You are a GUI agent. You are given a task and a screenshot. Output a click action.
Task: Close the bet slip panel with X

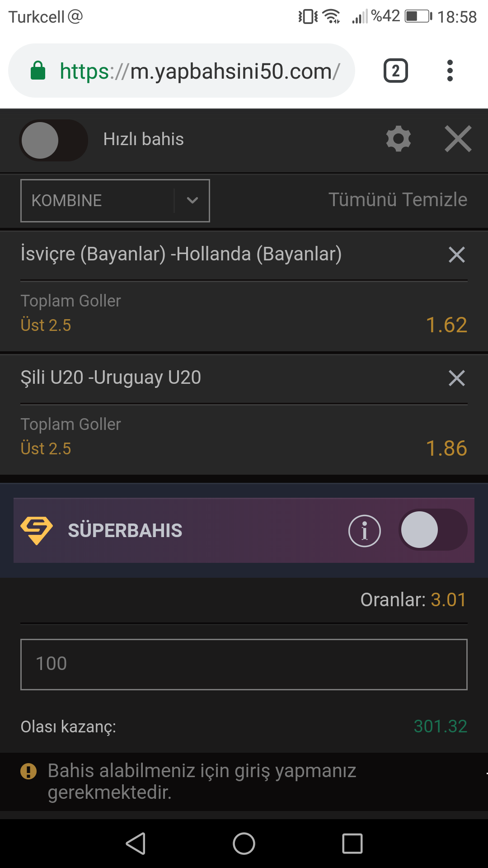458,139
